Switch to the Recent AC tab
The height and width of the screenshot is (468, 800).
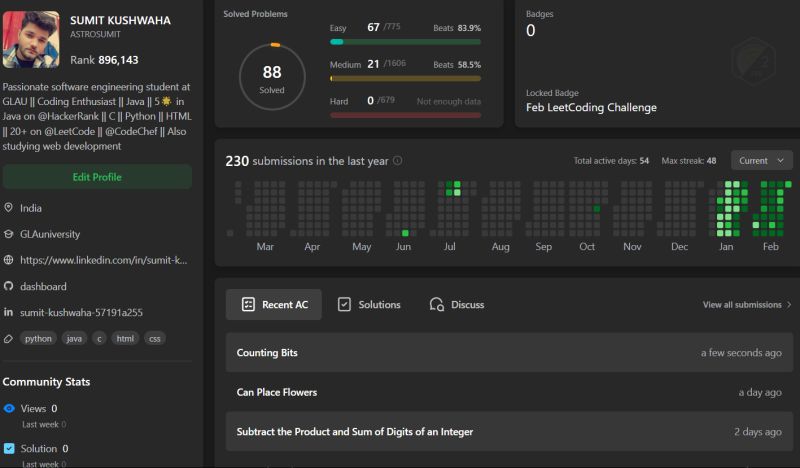[274, 304]
